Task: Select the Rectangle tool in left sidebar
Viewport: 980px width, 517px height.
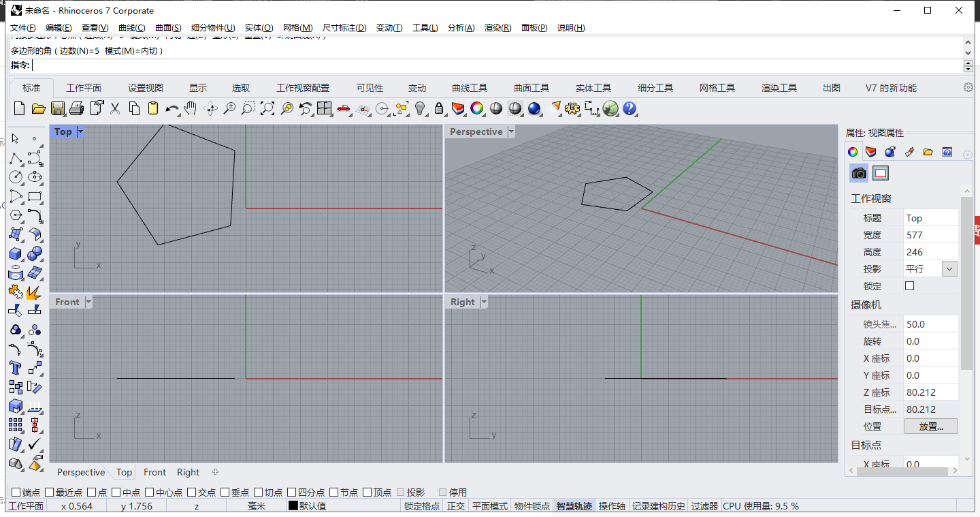Action: tap(35, 196)
